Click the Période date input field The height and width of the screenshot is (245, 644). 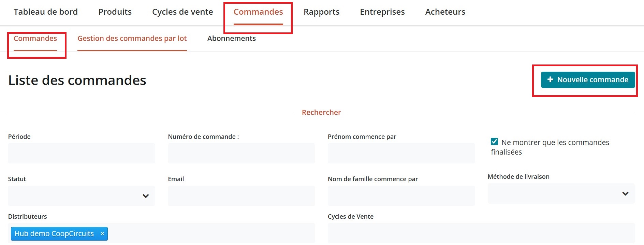tap(81, 153)
